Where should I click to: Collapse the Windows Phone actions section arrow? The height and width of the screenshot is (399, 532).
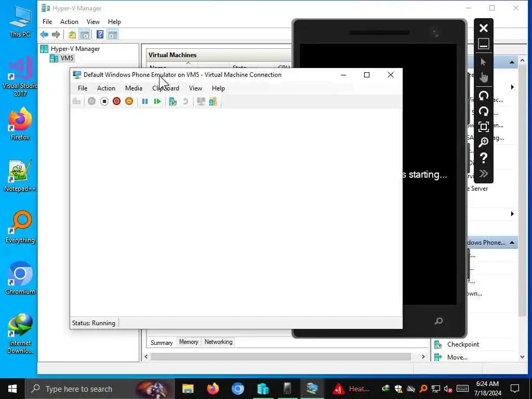512,243
